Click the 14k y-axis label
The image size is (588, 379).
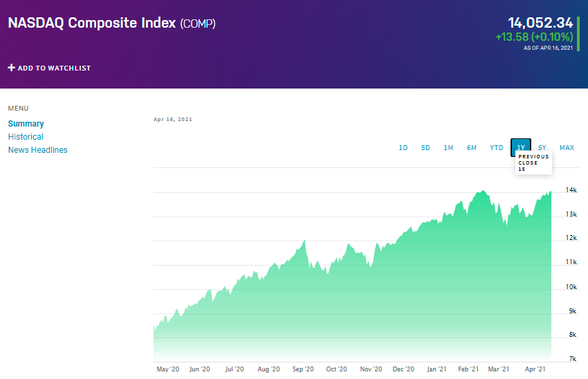click(571, 190)
